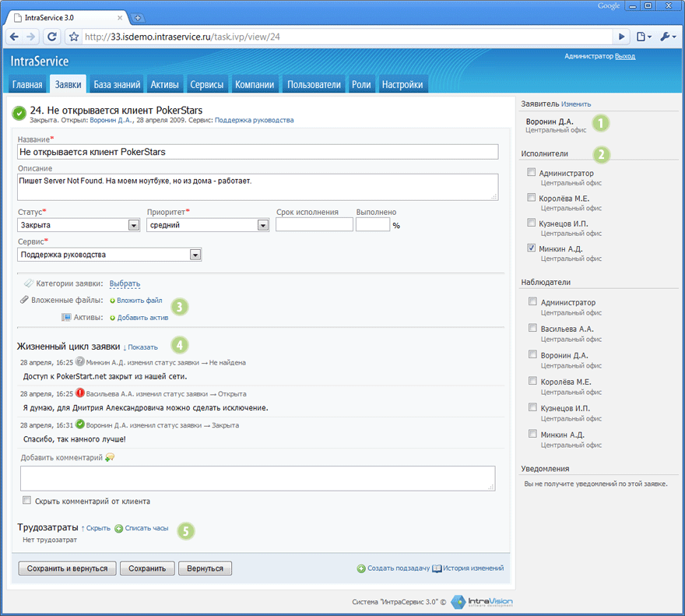Open the Пользователи tab

314,84
